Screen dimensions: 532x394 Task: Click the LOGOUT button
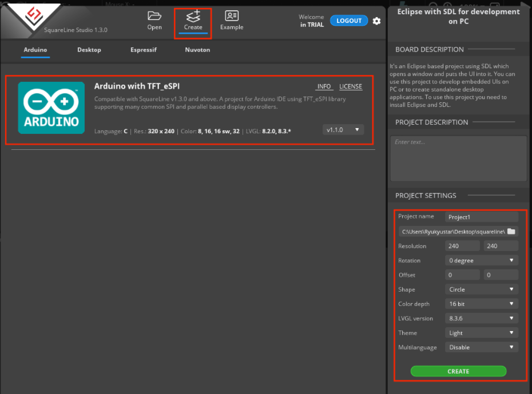(x=349, y=21)
